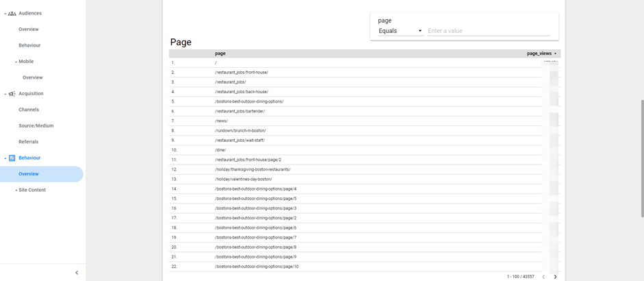Collapse the Mobile submenu
This screenshot has width=644, height=281.
pos(16,62)
